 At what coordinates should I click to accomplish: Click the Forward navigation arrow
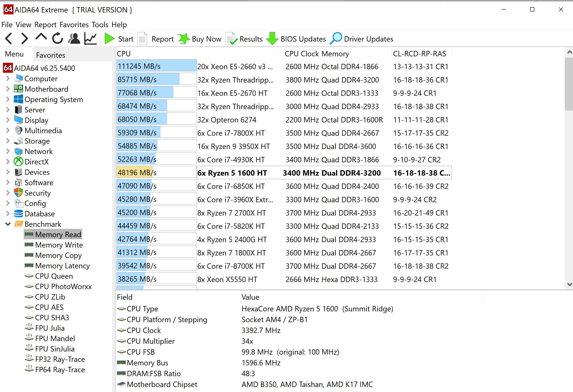click(x=24, y=39)
